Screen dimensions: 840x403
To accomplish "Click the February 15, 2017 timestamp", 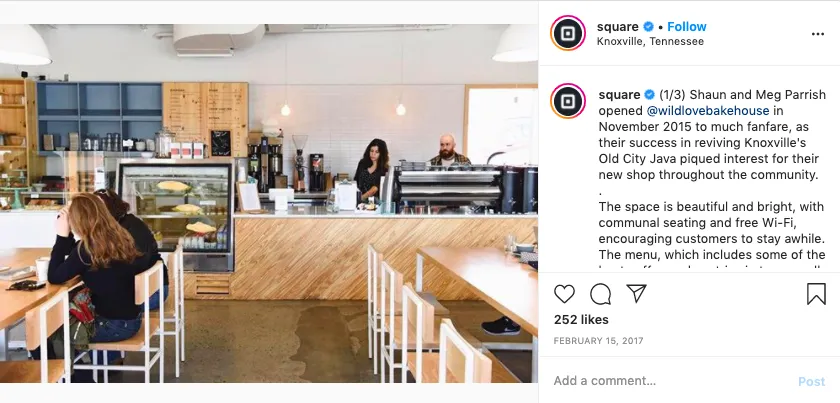I will (598, 341).
